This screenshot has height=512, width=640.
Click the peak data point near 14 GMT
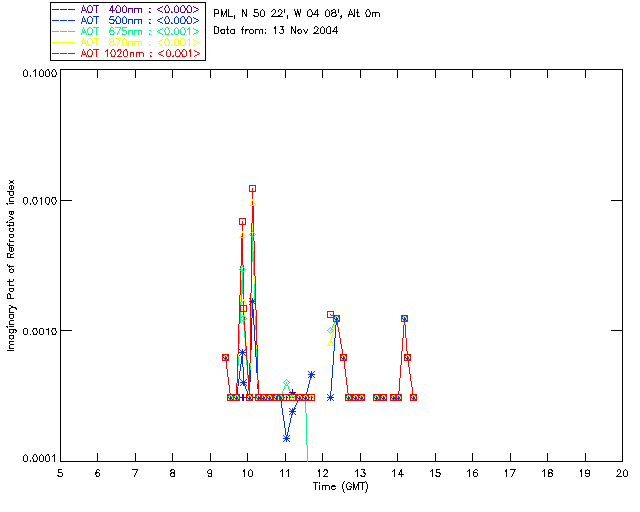click(x=404, y=318)
